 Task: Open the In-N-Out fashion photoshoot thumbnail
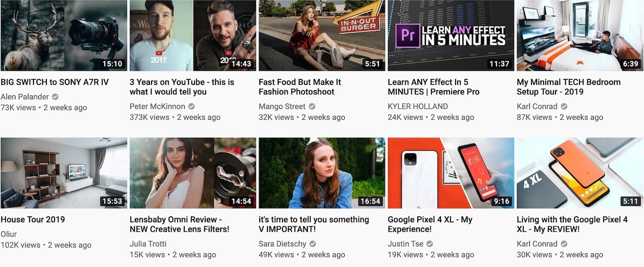pos(322,35)
